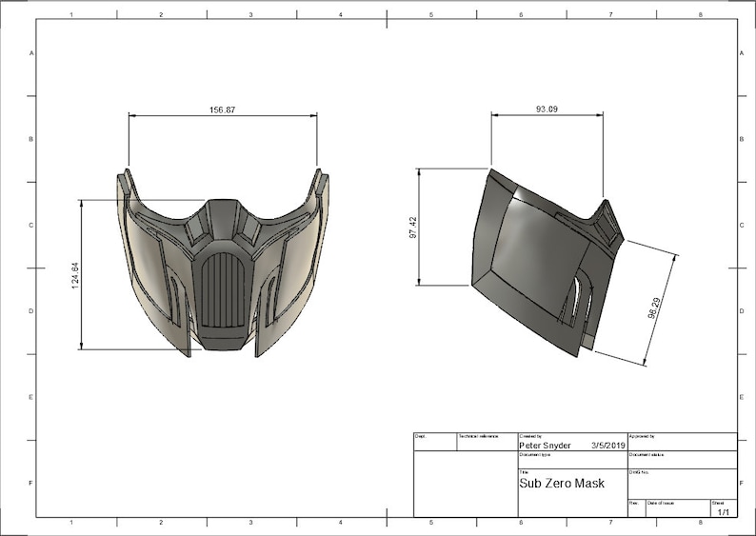Click zone number '3' on top border

pyautogui.click(x=250, y=15)
